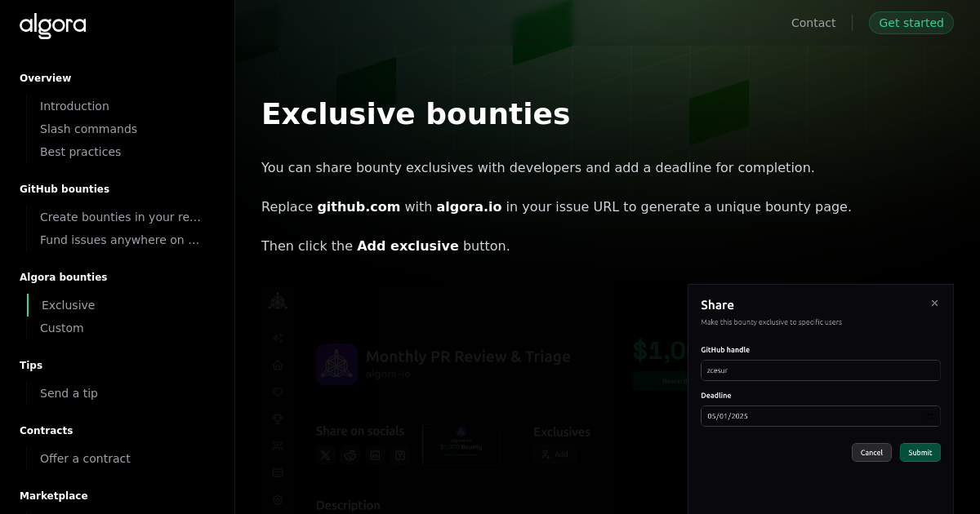Share via the Hacker News icon

pyautogui.click(x=399, y=455)
